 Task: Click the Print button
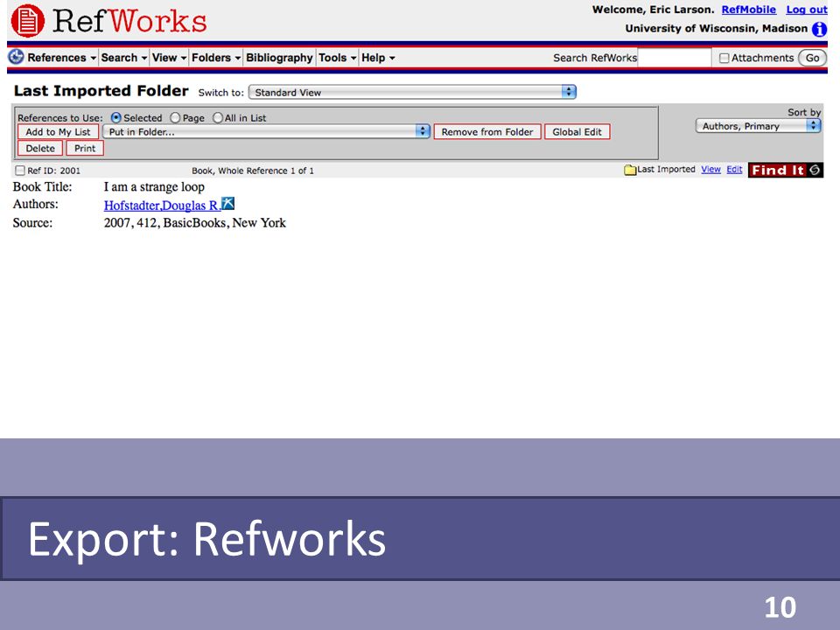point(85,149)
